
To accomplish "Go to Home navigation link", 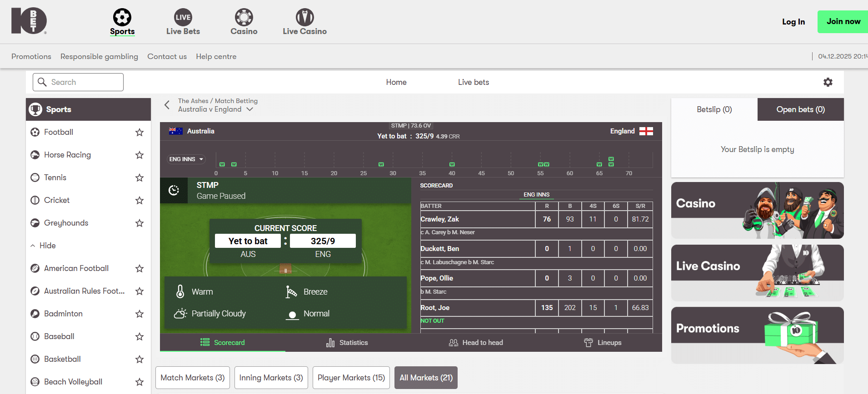I will click(x=396, y=82).
